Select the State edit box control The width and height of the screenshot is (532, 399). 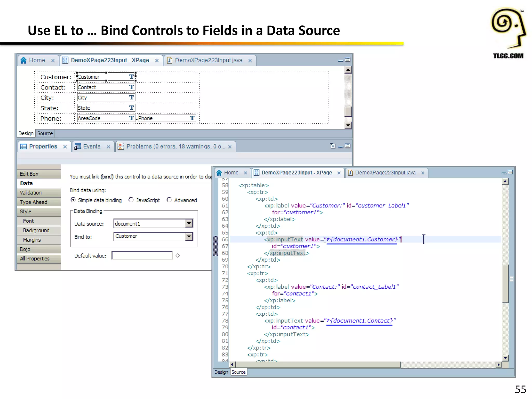click(106, 108)
